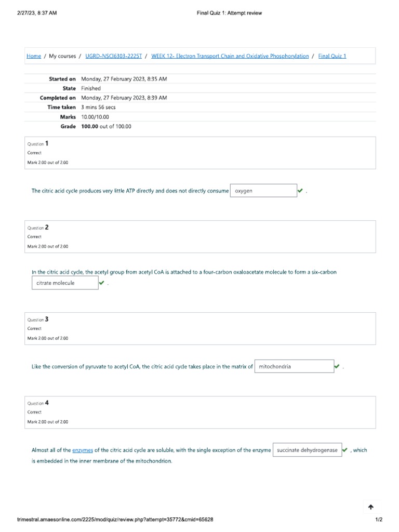Open WEEK 12 Electron Transport Chain link

230,56
